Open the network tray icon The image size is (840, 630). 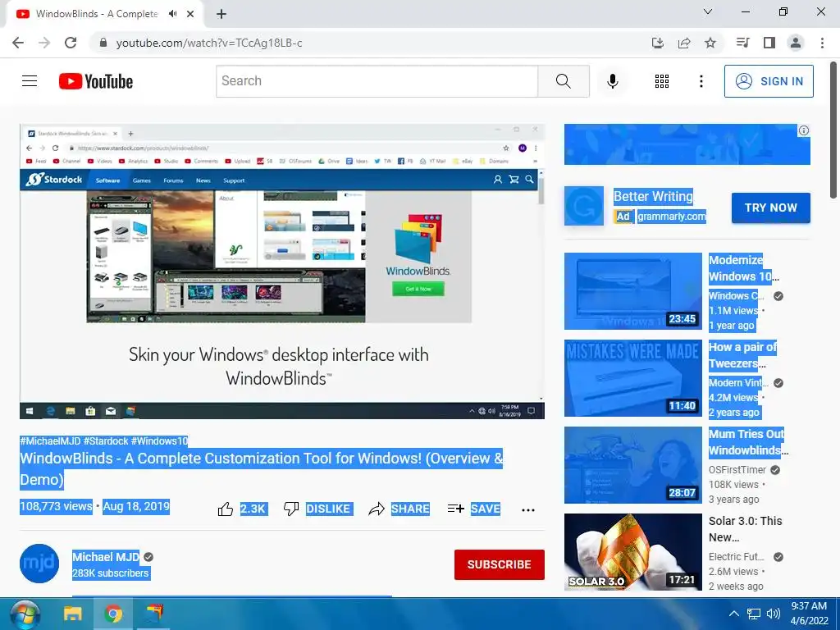(x=754, y=614)
